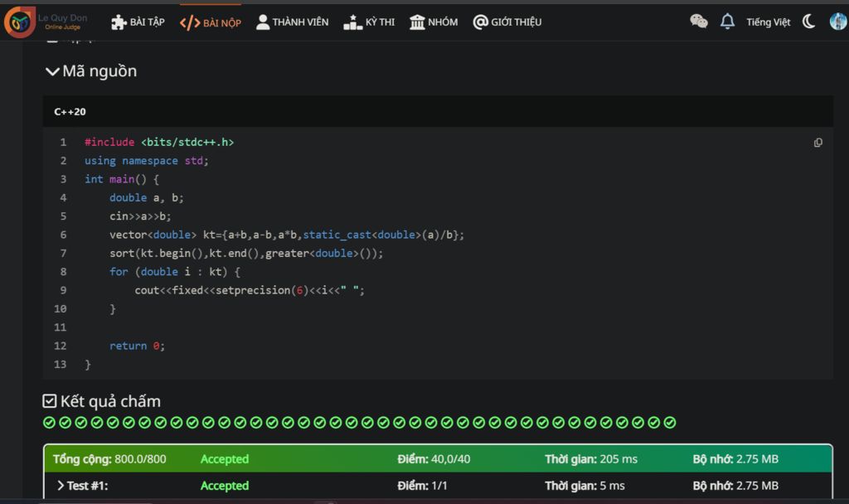Image resolution: width=849 pixels, height=504 pixels.
Task: Open the Giới thiệu about page
Action: click(x=507, y=22)
